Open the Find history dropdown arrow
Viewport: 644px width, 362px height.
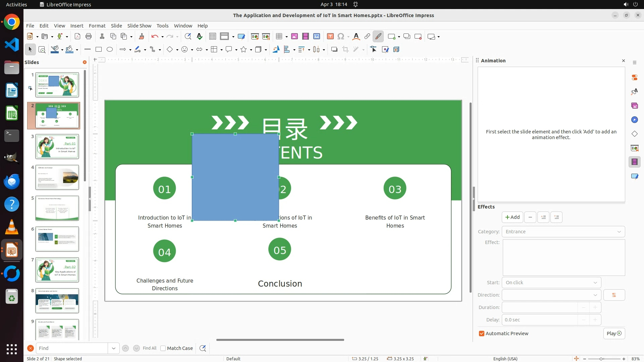tap(113, 348)
